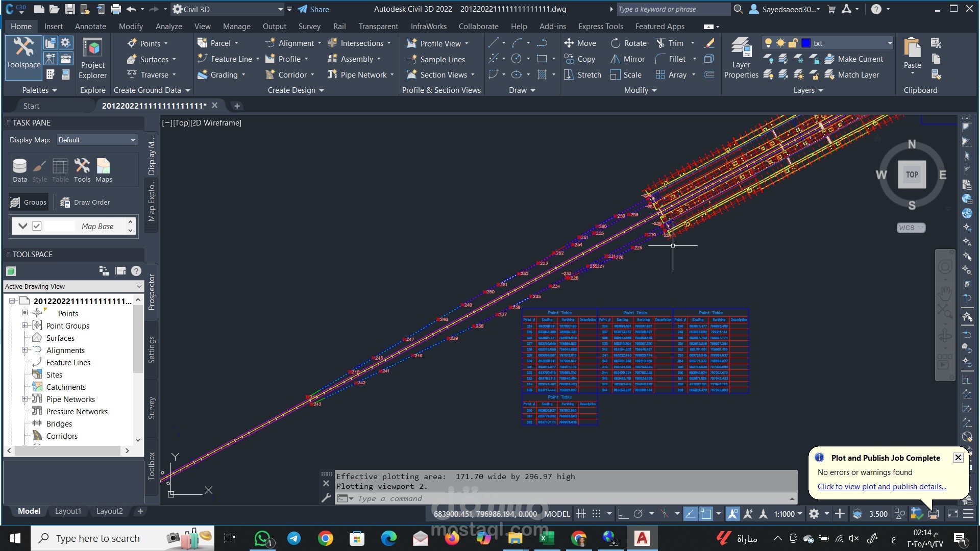This screenshot has width=980, height=551.
Task: Click the Draw Order button
Action: 85,202
